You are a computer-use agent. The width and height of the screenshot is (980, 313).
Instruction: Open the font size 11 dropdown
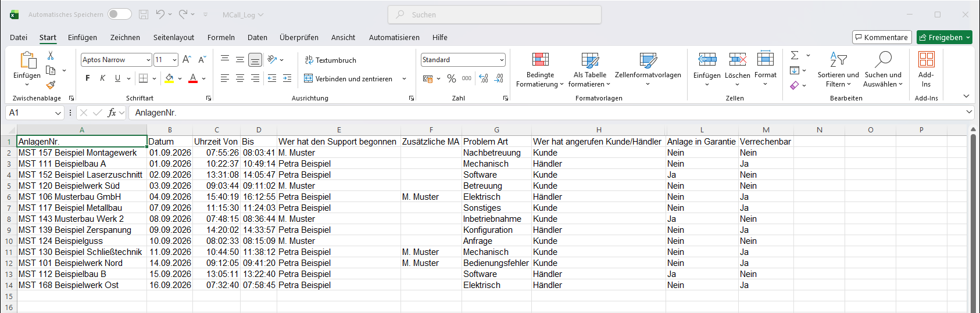coord(174,60)
